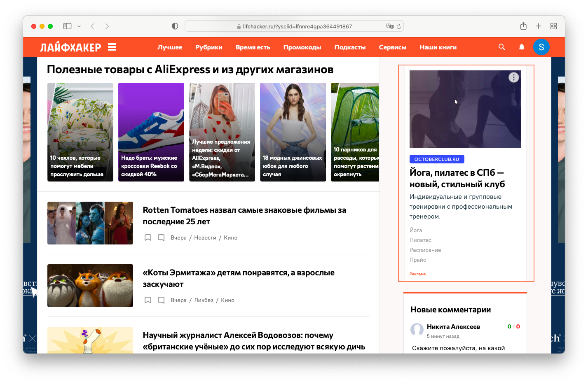Open the ad options three-dot icon
The width and height of the screenshot is (588, 384).
[x=513, y=77]
